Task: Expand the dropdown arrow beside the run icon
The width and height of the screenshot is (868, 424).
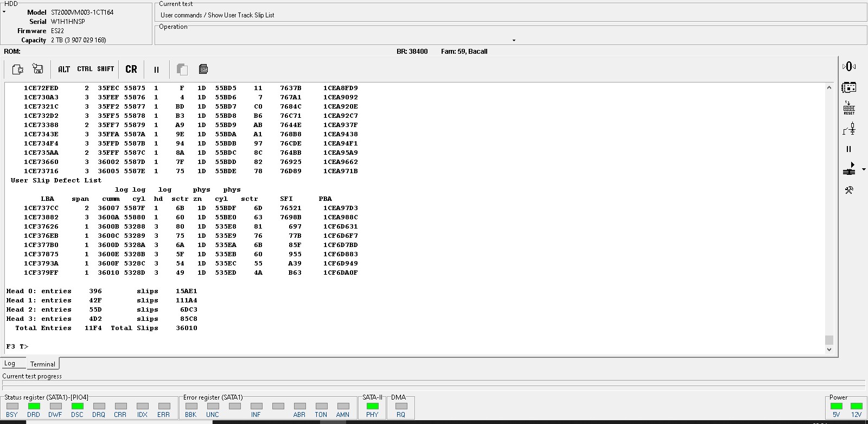Action: click(864, 170)
